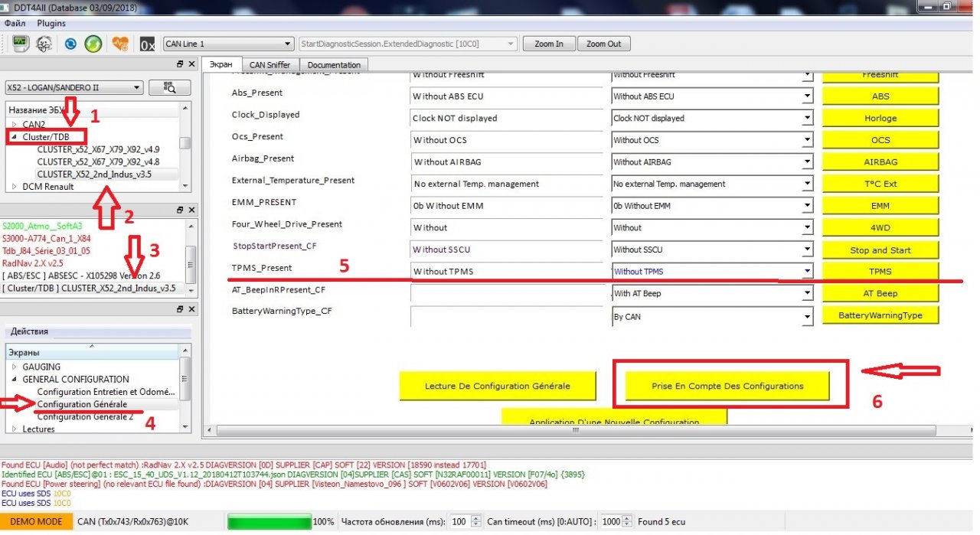Open the 0x hexadecimal tool

[147, 44]
